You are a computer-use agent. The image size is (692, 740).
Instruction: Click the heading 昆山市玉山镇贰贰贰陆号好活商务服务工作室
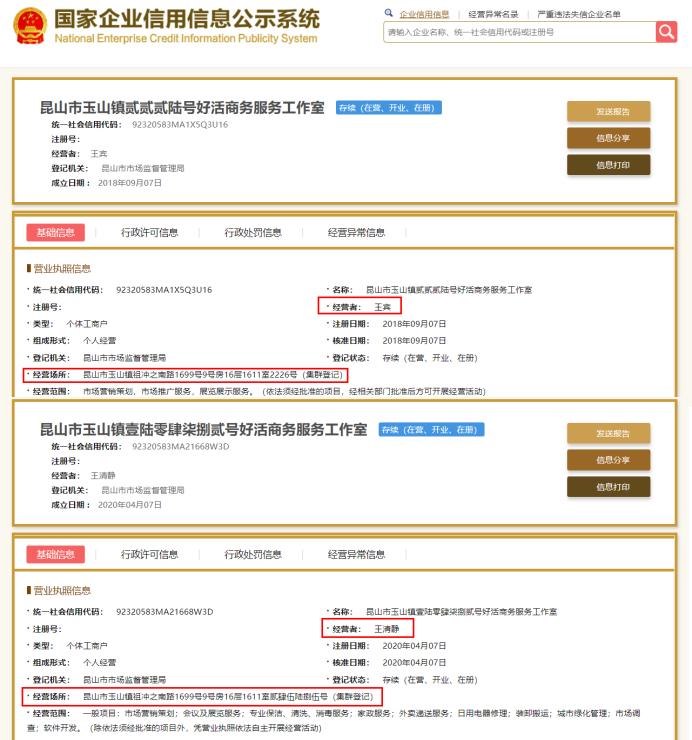click(x=182, y=108)
